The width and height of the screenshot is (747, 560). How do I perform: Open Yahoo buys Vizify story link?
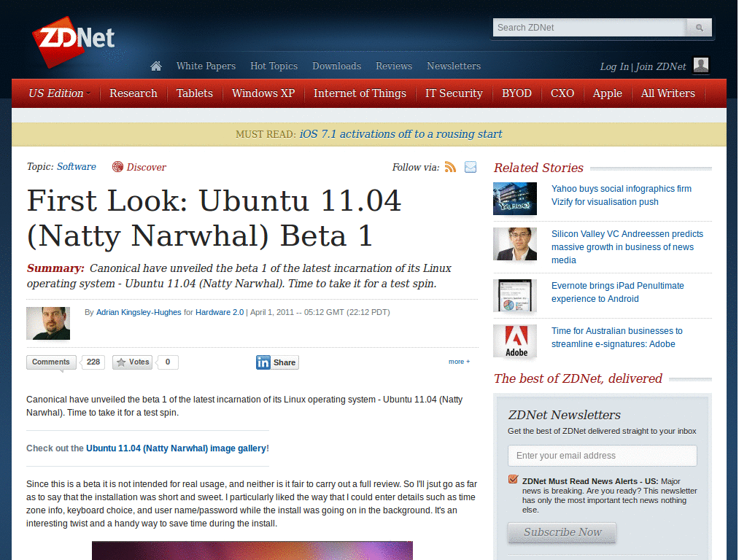click(x=622, y=195)
